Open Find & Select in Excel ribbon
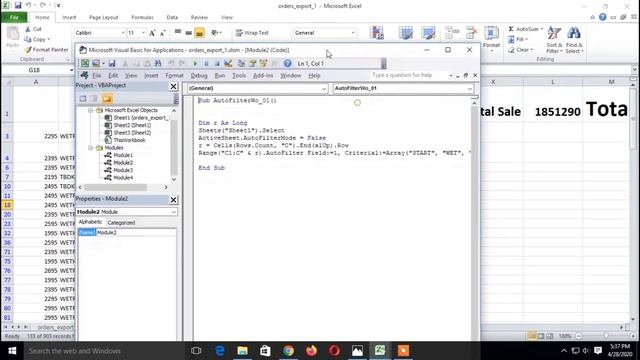 574,40
